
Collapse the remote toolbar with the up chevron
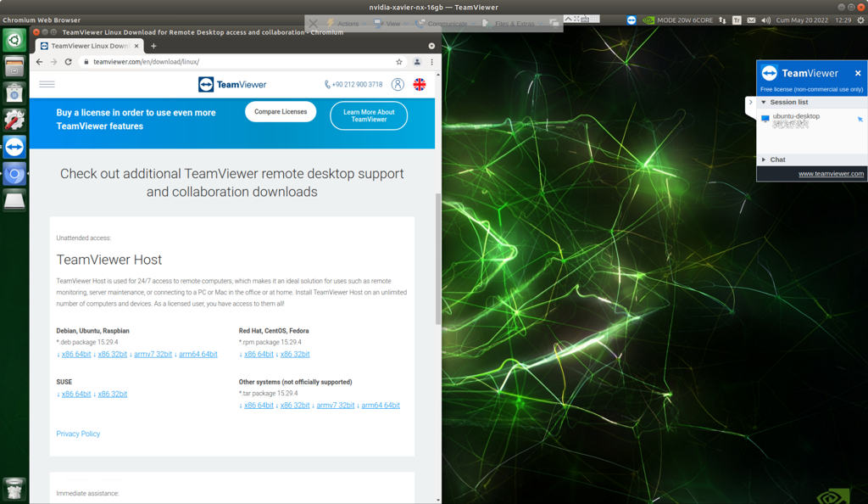coord(568,19)
